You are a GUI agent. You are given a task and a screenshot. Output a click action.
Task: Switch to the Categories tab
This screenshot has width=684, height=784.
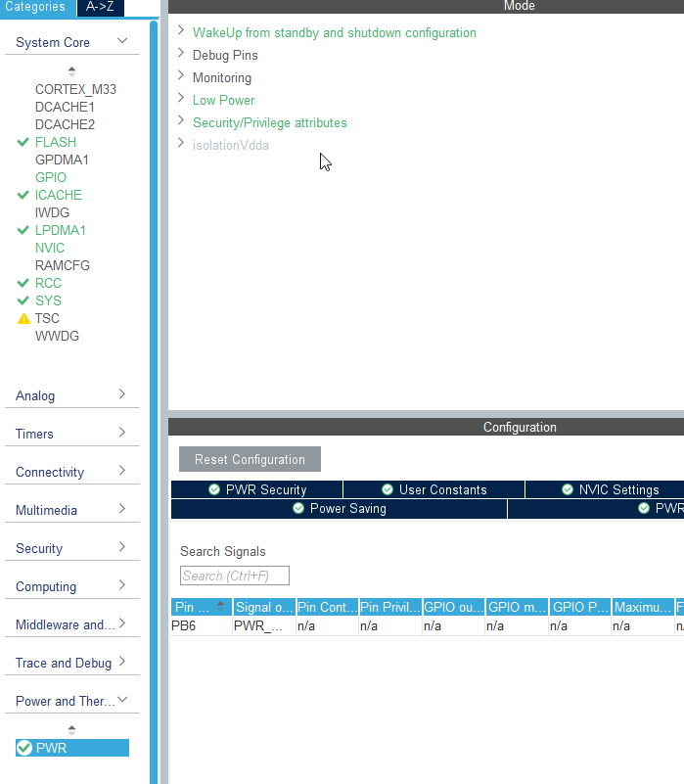pyautogui.click(x=37, y=8)
